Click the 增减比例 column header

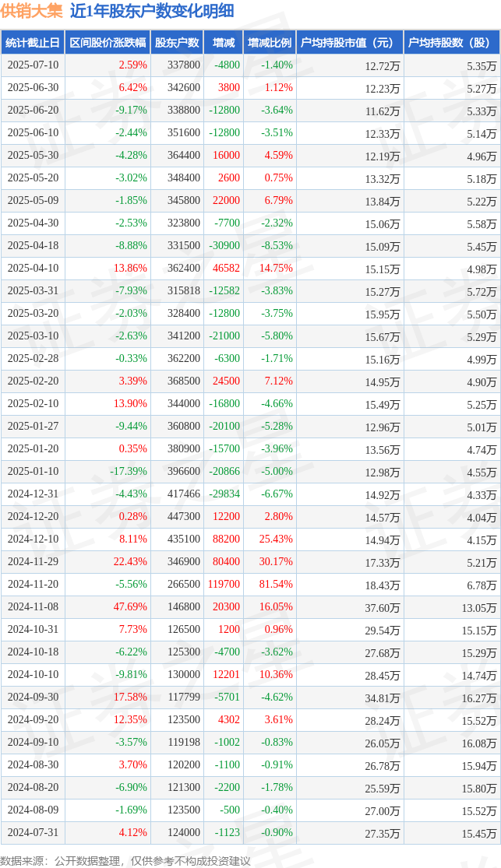click(270, 43)
